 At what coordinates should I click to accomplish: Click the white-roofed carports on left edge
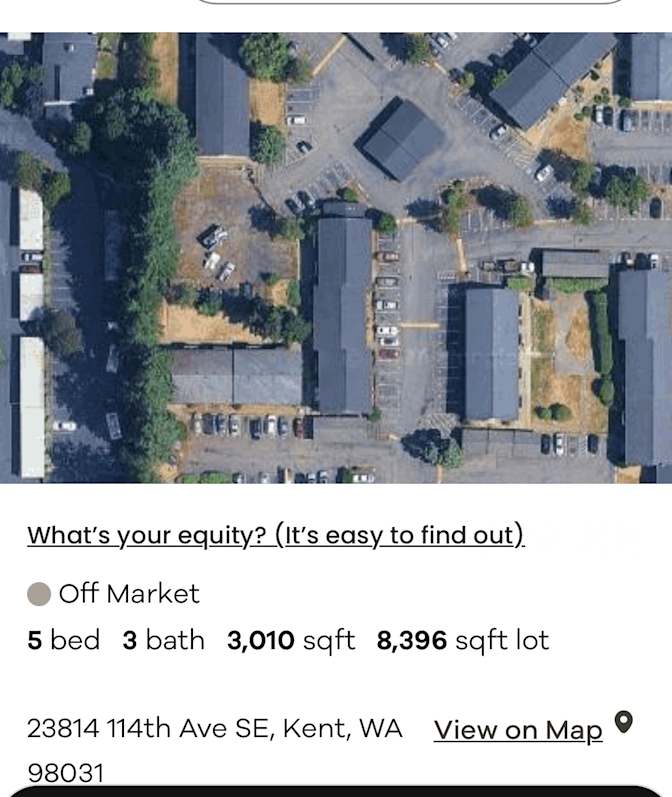click(32, 333)
